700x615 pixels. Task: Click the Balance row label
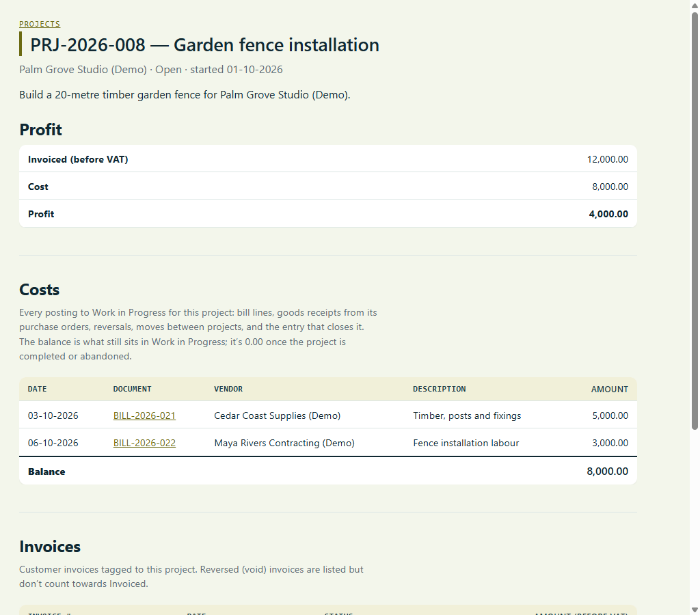pyautogui.click(x=46, y=471)
